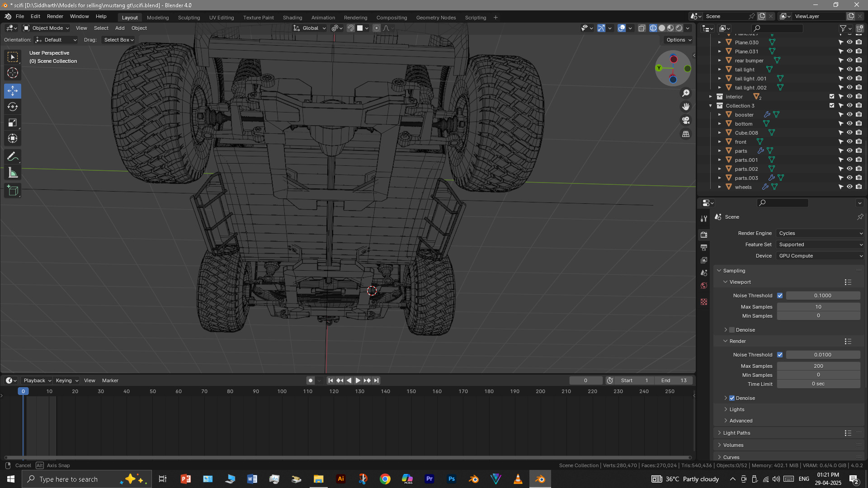
Task: Open the Output properties tab
Action: pyautogui.click(x=704, y=247)
